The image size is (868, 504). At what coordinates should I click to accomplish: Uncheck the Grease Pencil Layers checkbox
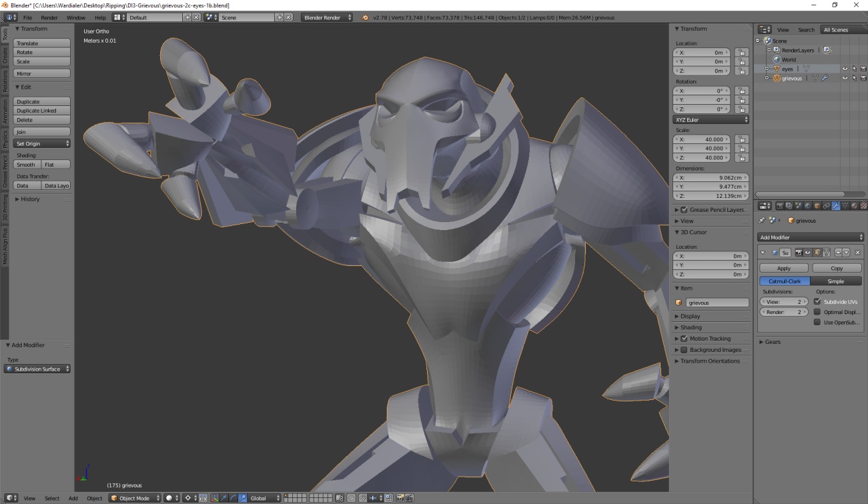[684, 210]
